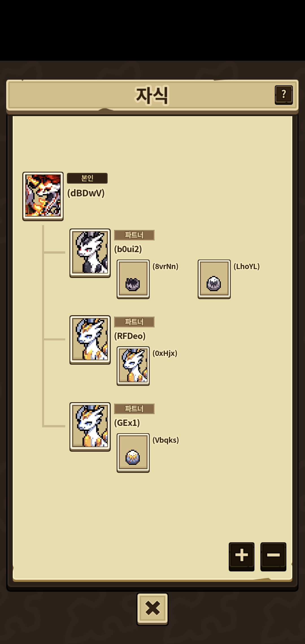Click the 자식 title header
This screenshot has width=305, height=644.
[152, 95]
